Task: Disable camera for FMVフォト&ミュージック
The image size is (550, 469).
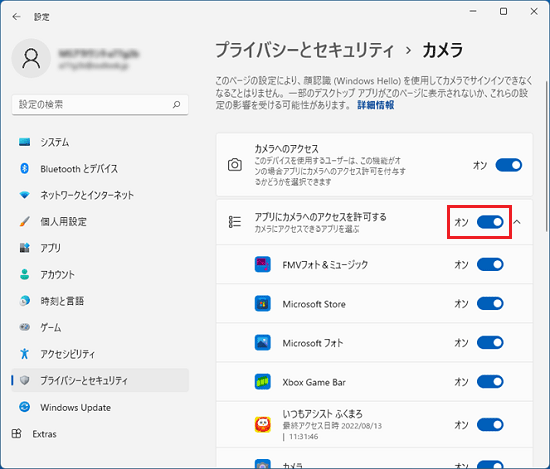Action: click(x=490, y=264)
